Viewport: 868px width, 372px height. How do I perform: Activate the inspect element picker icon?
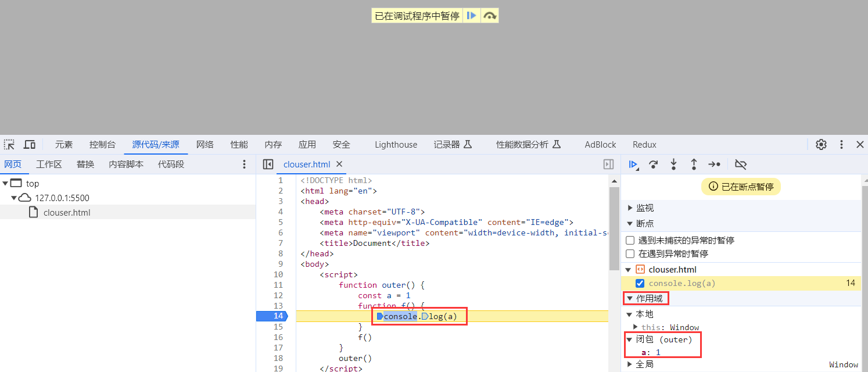click(9, 144)
